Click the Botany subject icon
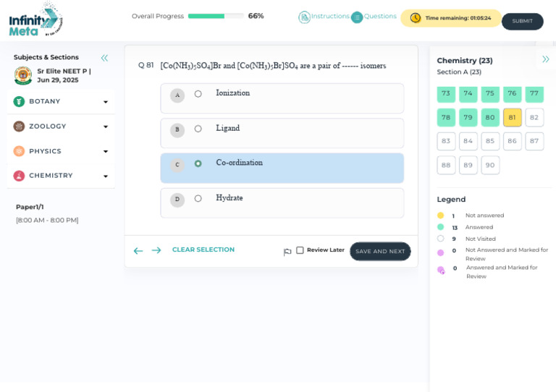This screenshot has height=392, width=556. pyautogui.click(x=19, y=102)
